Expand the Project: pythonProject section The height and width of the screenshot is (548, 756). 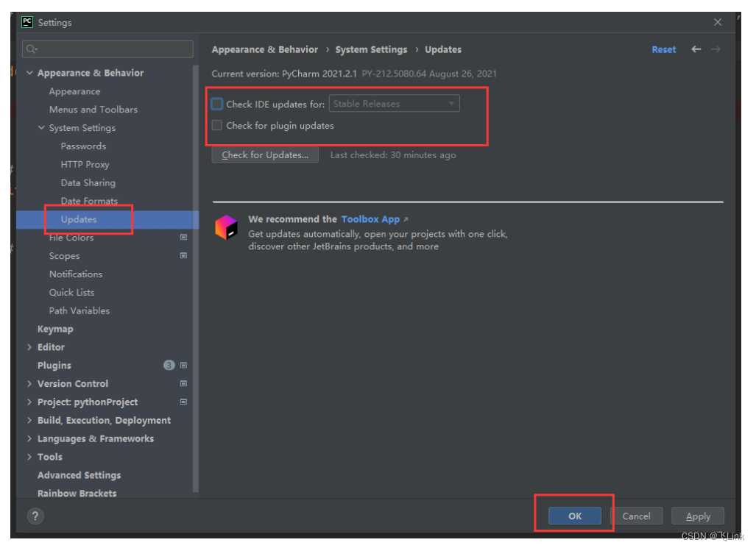[29, 402]
